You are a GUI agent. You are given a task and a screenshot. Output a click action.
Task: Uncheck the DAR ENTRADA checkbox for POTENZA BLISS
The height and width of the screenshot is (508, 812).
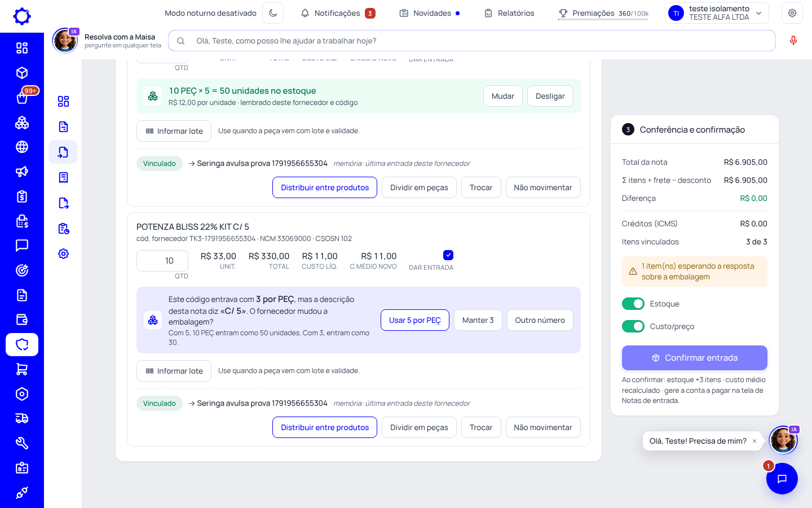click(x=448, y=255)
